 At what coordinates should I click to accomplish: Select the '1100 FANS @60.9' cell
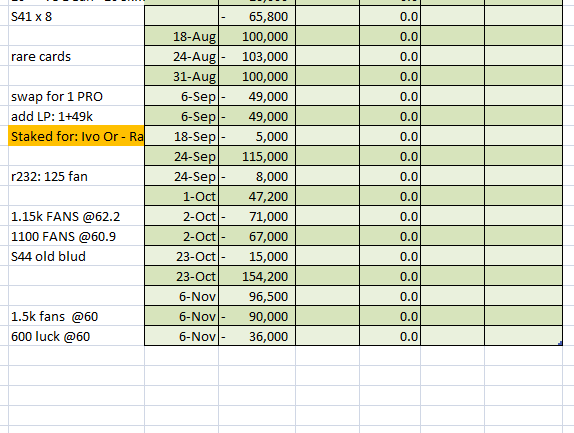pos(76,236)
